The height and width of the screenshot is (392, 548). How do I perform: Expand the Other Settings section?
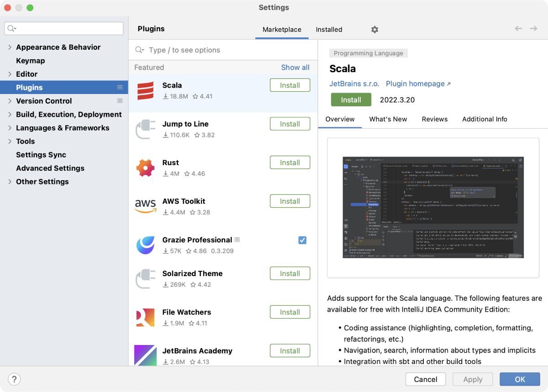[x=11, y=181]
